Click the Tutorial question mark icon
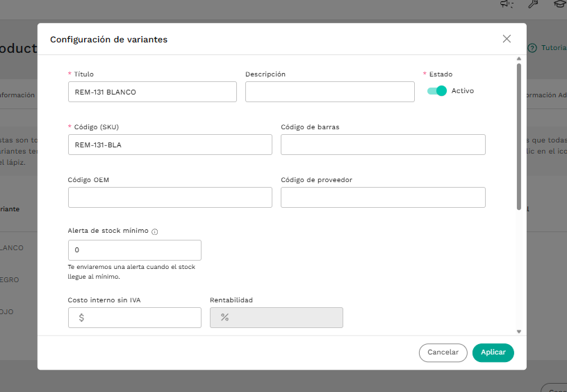 [x=532, y=48]
